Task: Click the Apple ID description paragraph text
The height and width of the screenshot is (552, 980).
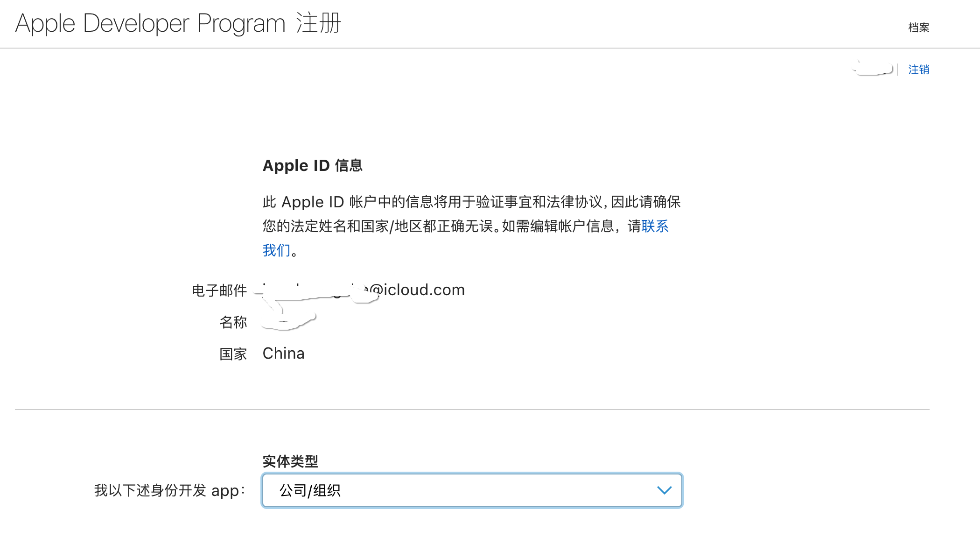Action: pyautogui.click(x=471, y=202)
